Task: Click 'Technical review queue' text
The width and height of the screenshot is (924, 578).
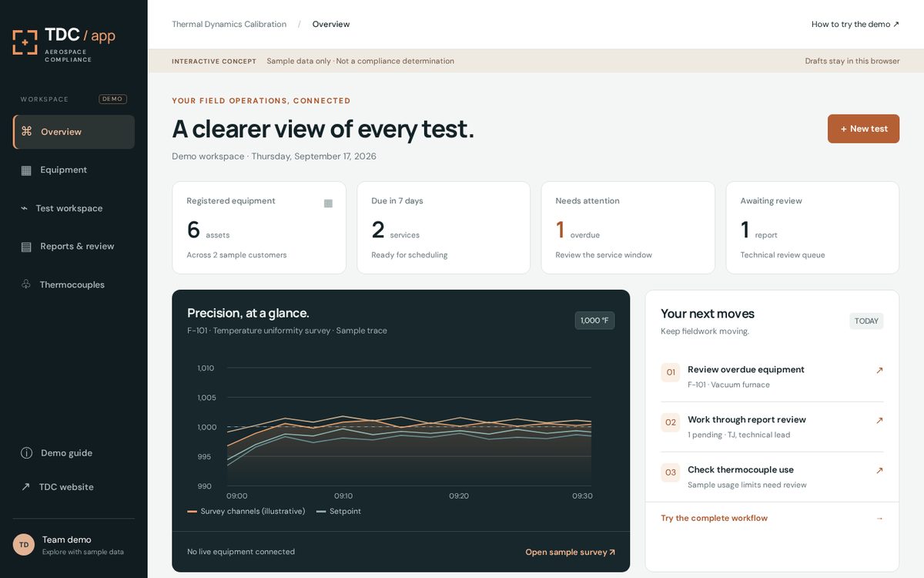Action: (782, 255)
